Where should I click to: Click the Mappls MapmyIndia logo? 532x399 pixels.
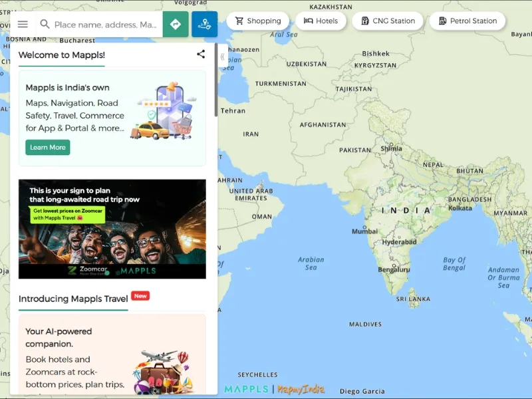[x=275, y=389]
